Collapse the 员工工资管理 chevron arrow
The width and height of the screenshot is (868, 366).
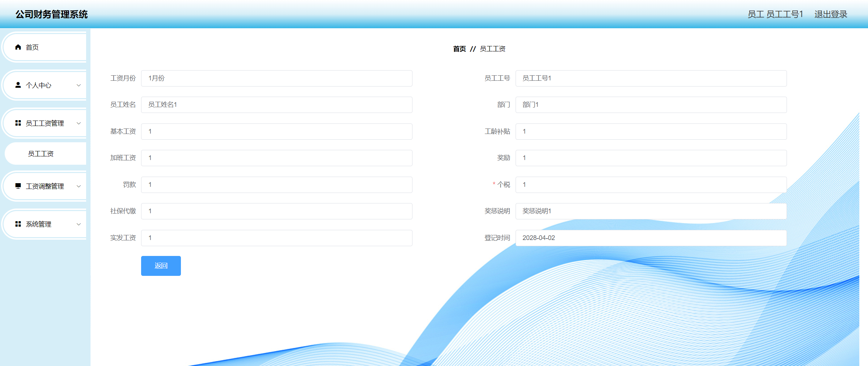coord(79,123)
